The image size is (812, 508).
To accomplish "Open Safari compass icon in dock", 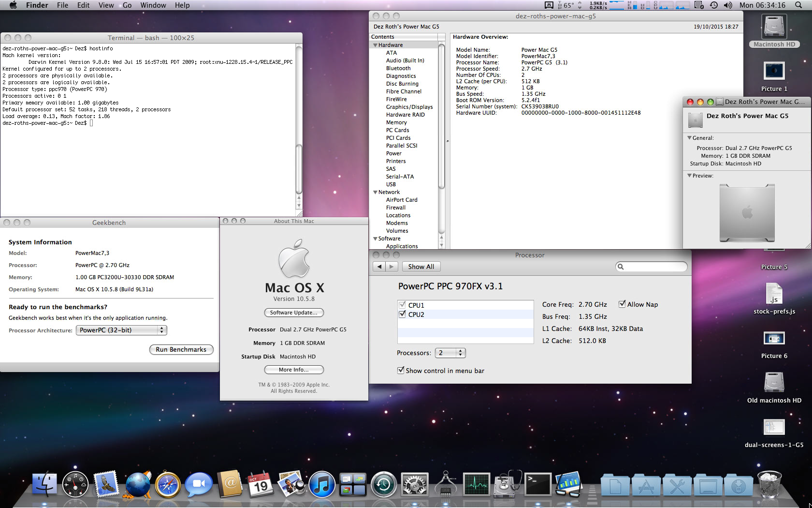I will point(168,484).
